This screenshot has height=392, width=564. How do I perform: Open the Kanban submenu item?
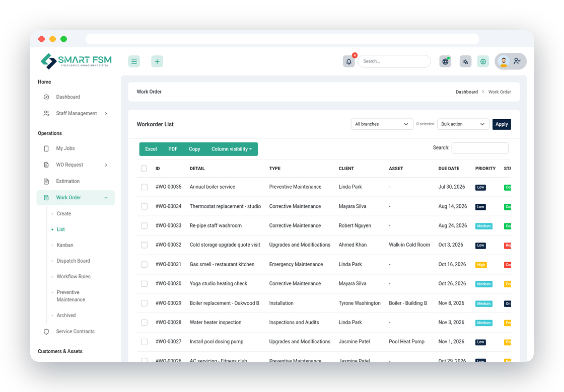[x=65, y=245]
